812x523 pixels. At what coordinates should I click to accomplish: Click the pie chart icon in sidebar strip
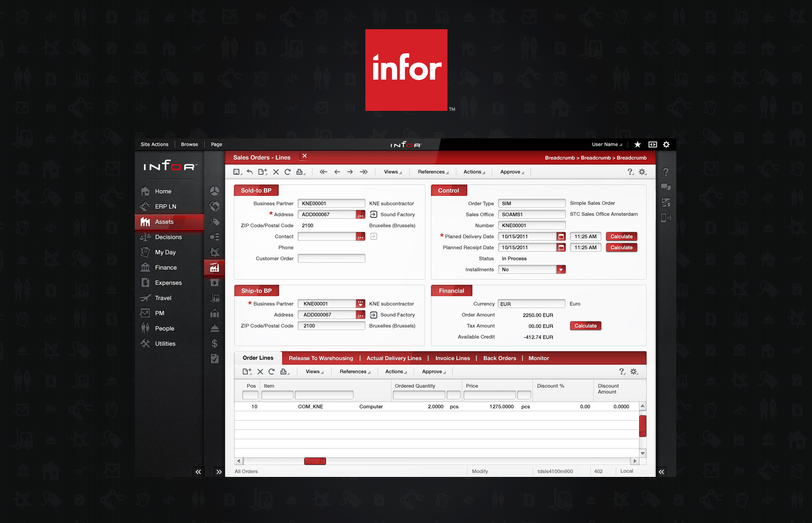pyautogui.click(x=214, y=191)
